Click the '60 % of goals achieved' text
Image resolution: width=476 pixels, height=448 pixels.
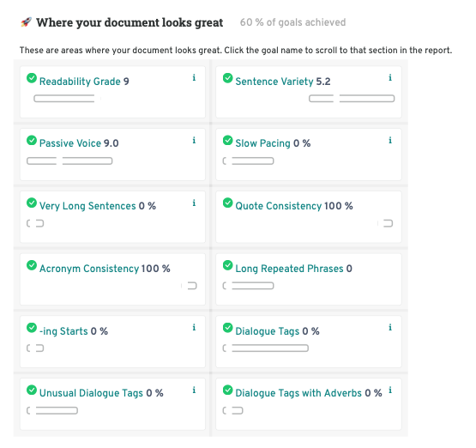click(x=292, y=22)
